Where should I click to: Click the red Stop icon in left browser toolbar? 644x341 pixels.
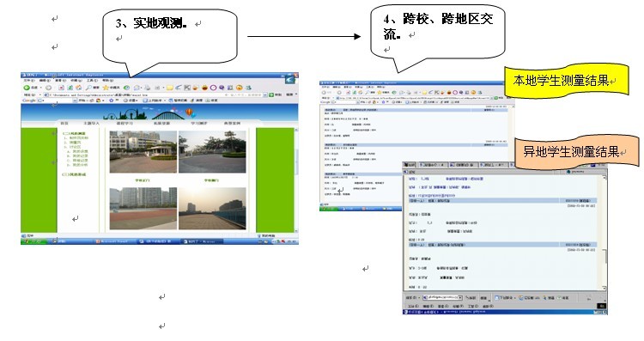pyautogui.click(x=62, y=88)
